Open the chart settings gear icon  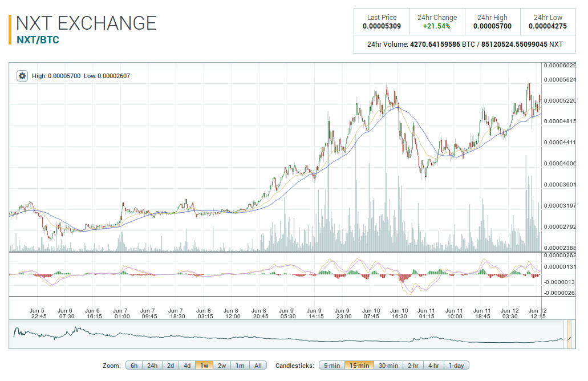[22, 76]
